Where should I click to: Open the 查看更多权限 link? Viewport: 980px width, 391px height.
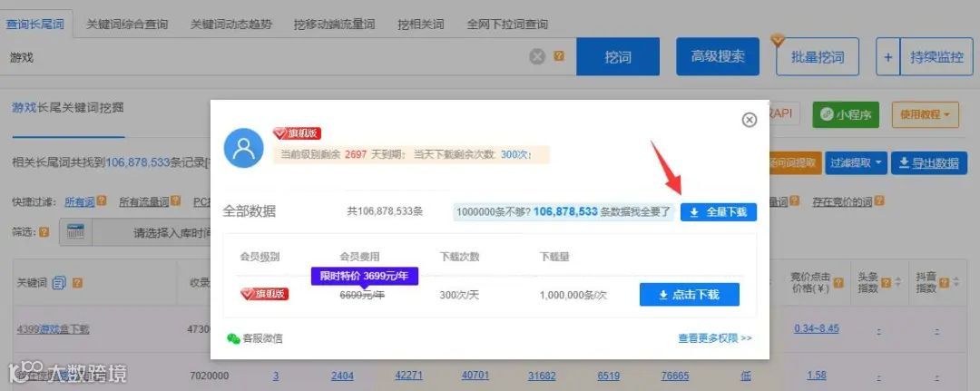click(x=715, y=337)
